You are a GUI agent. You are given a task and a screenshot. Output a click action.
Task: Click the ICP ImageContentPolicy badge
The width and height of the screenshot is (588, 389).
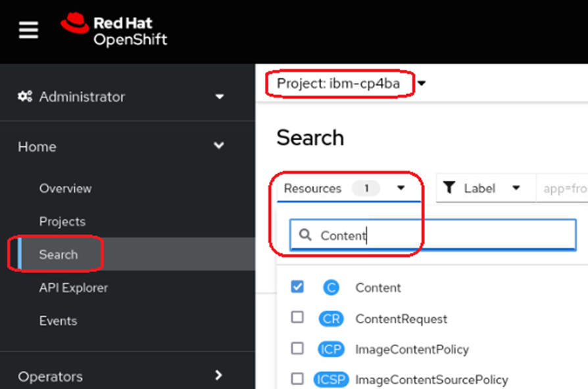pyautogui.click(x=331, y=350)
